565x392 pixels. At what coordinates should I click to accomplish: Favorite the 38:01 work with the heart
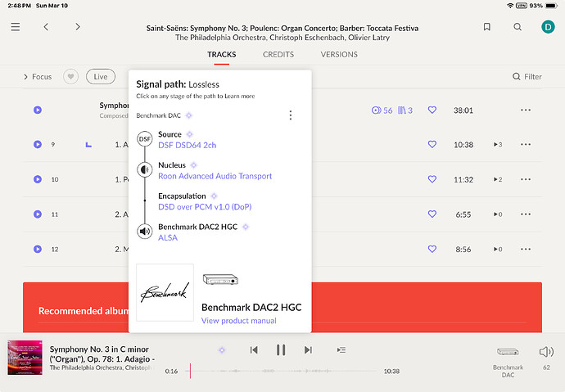click(432, 110)
